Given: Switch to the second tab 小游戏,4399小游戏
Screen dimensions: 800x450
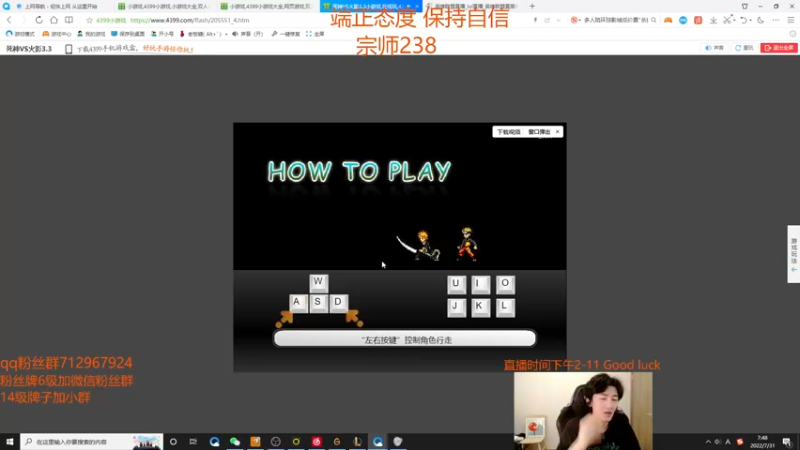Looking at the screenshot, I should pyautogui.click(x=164, y=6).
